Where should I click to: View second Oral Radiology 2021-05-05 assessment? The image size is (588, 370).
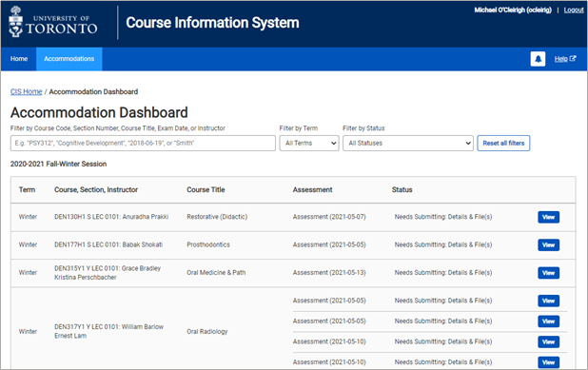pyautogui.click(x=548, y=321)
